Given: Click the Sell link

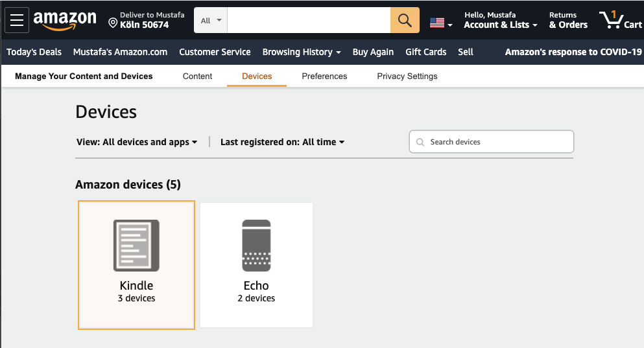Looking at the screenshot, I should tap(466, 52).
